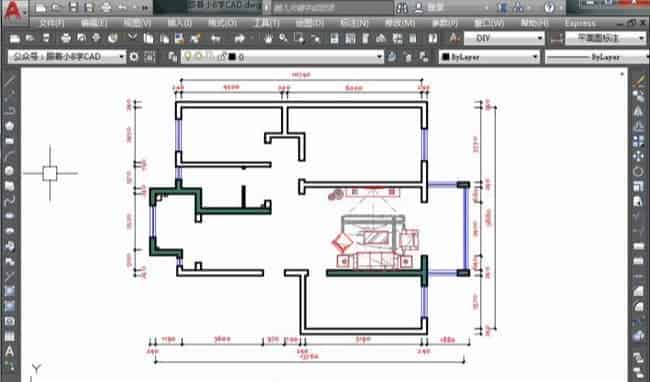Open the ByLayer color control swatch

489,57
